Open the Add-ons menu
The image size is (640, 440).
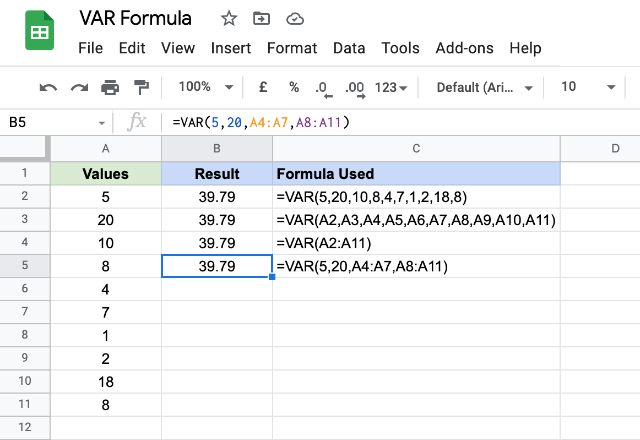[x=464, y=48]
